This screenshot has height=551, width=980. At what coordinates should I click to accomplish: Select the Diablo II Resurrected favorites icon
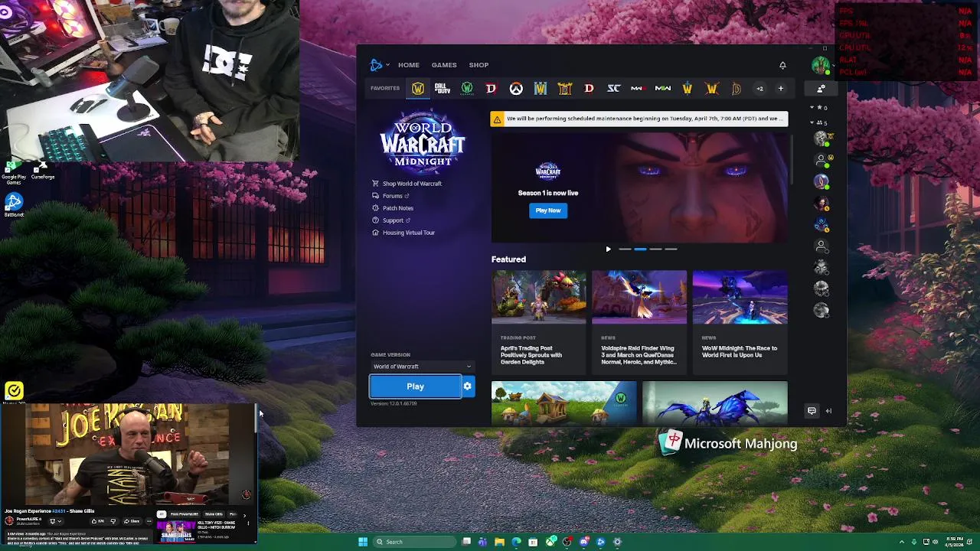pyautogui.click(x=565, y=89)
